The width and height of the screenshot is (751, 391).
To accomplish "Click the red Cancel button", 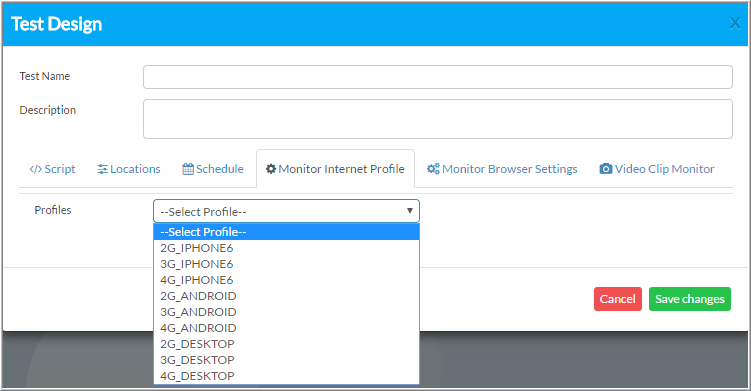I will click(x=617, y=299).
